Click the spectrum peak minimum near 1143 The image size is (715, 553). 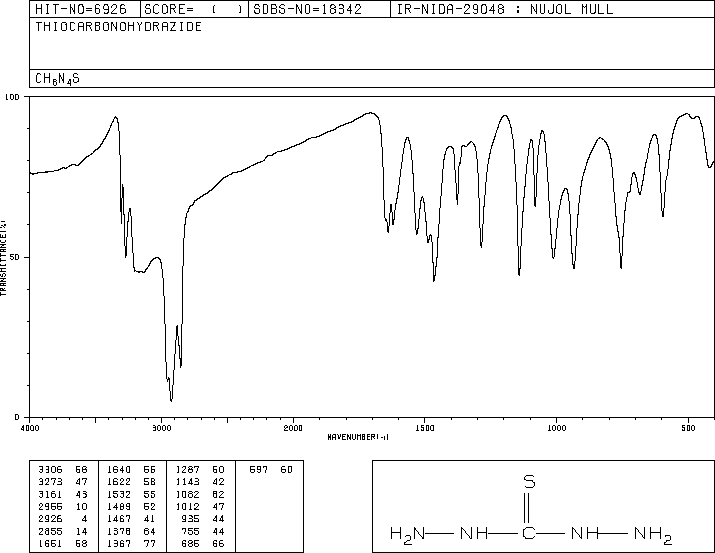(519, 273)
